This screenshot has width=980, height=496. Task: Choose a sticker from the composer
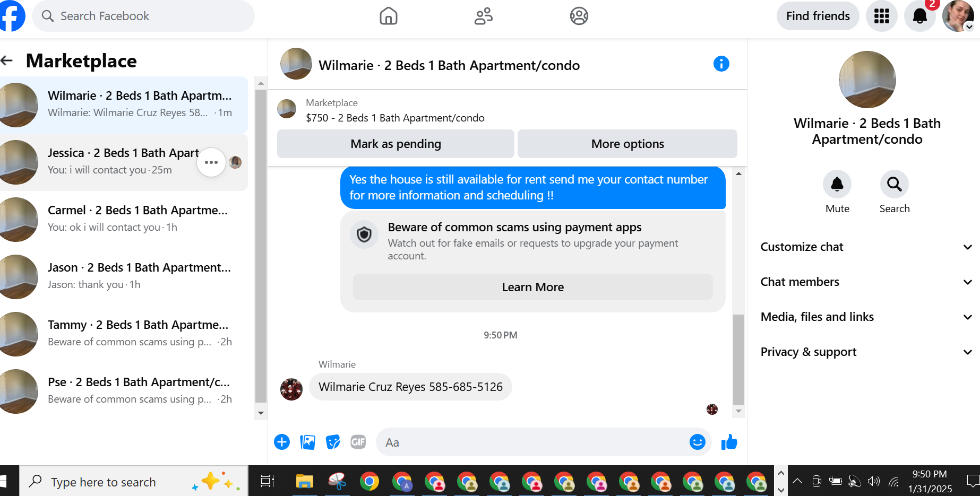[333, 442]
